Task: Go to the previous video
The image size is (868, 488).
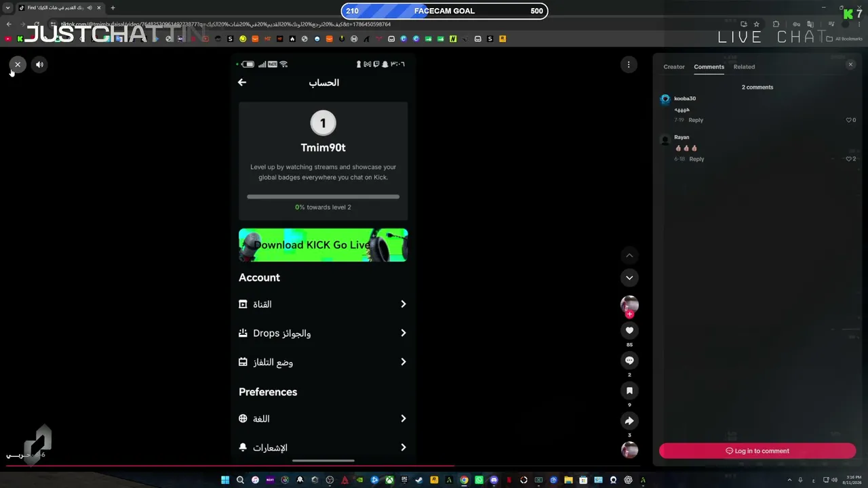Action: (x=629, y=256)
